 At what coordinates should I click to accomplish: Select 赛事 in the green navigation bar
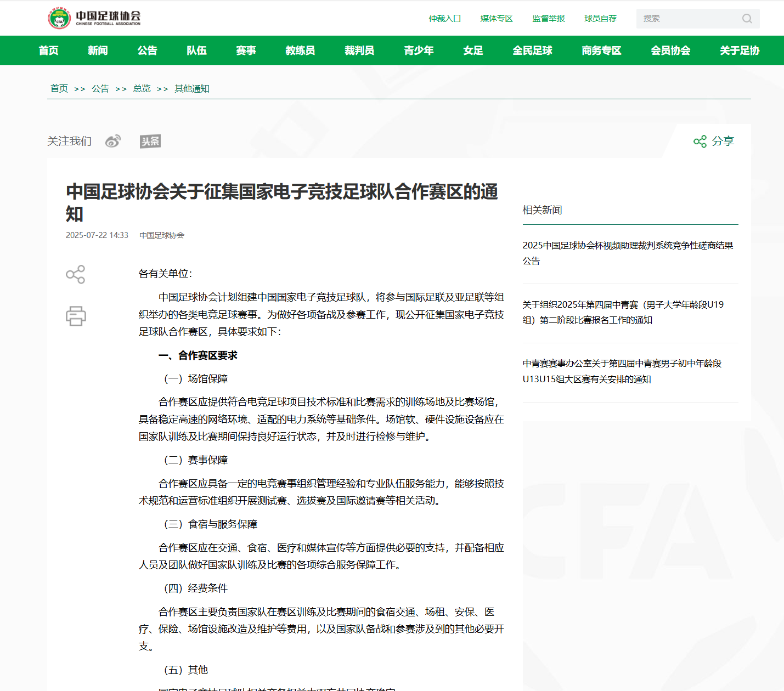click(x=246, y=50)
